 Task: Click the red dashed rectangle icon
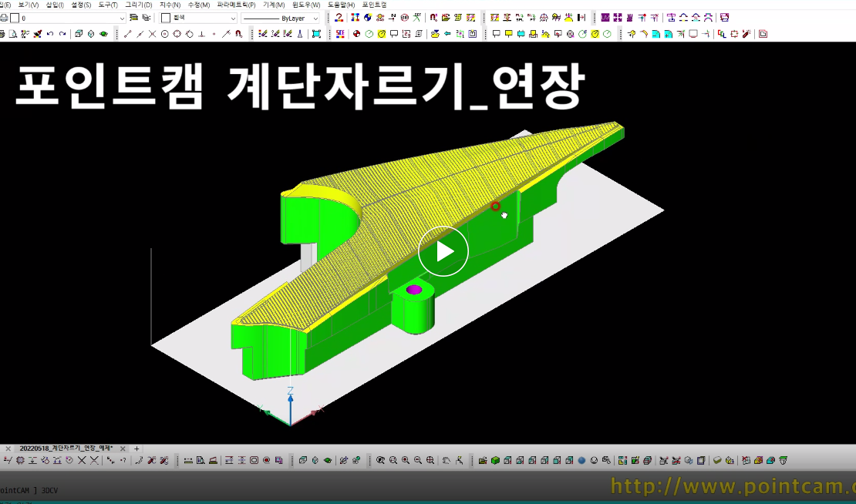(x=734, y=34)
